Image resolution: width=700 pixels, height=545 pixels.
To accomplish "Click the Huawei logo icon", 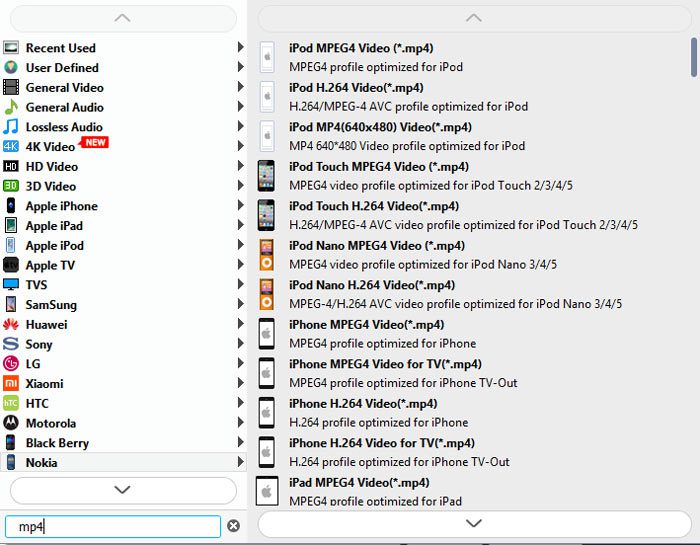I will [x=11, y=324].
